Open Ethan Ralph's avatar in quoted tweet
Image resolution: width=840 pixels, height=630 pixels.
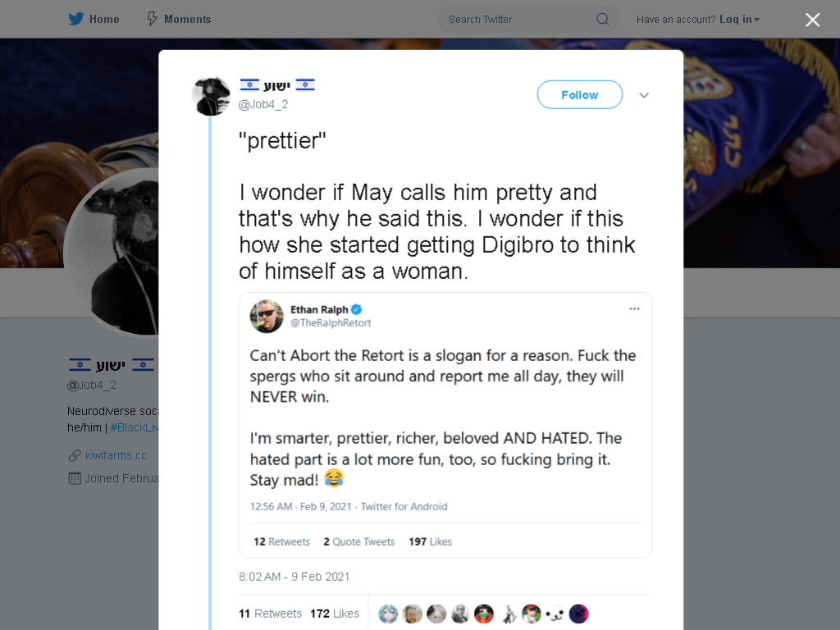coord(267,316)
